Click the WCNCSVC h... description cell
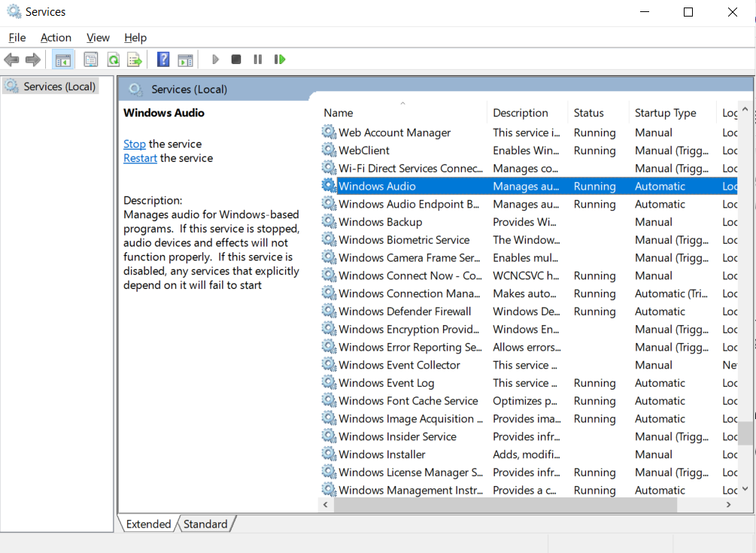Screen dimensions: 756x553 (x=526, y=275)
